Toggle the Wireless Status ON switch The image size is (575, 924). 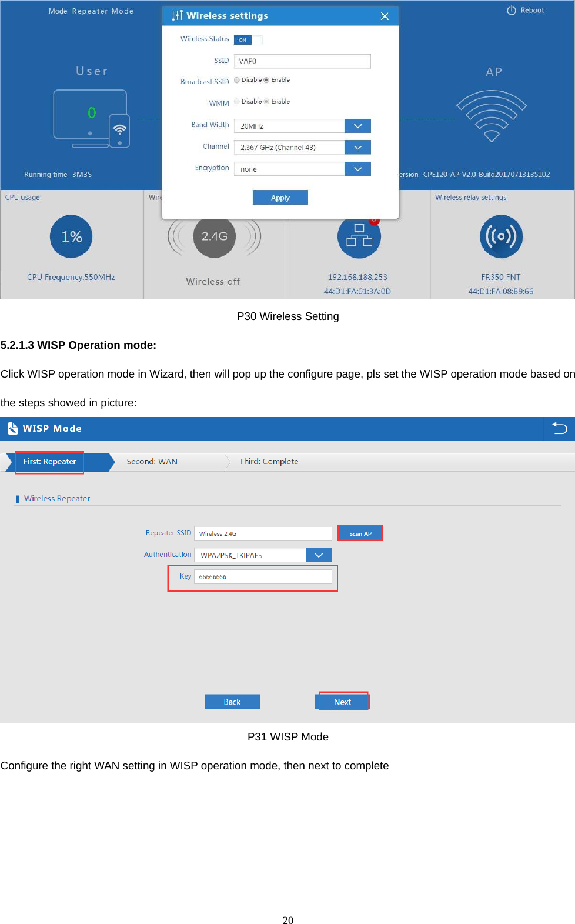coord(248,39)
